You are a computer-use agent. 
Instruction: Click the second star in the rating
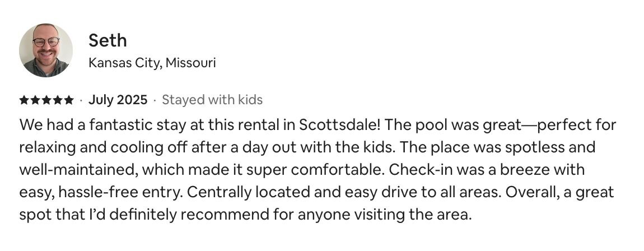coord(35,100)
